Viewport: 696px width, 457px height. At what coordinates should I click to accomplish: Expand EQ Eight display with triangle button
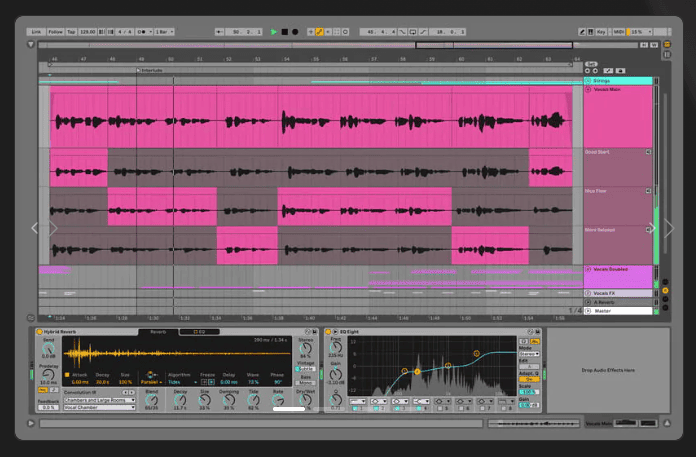tap(335, 331)
